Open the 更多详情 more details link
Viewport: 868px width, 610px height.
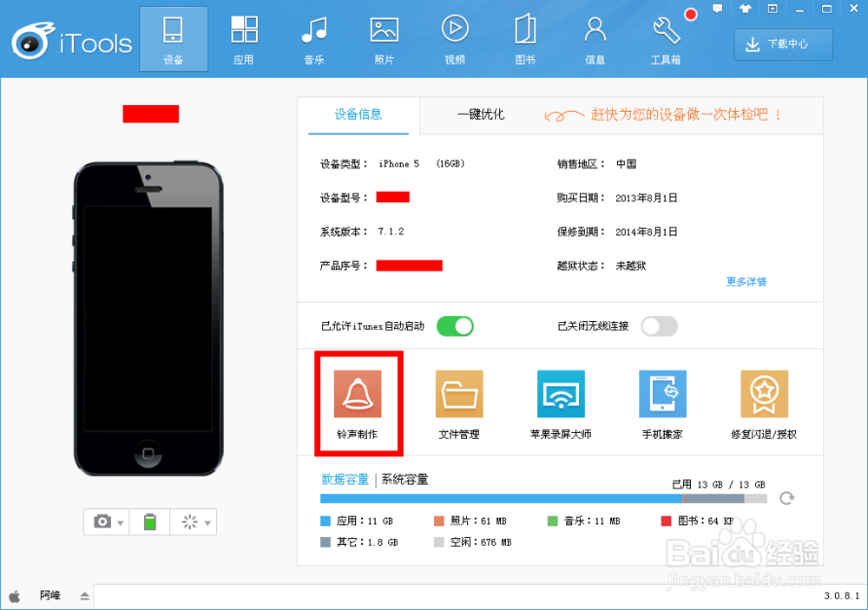click(746, 282)
